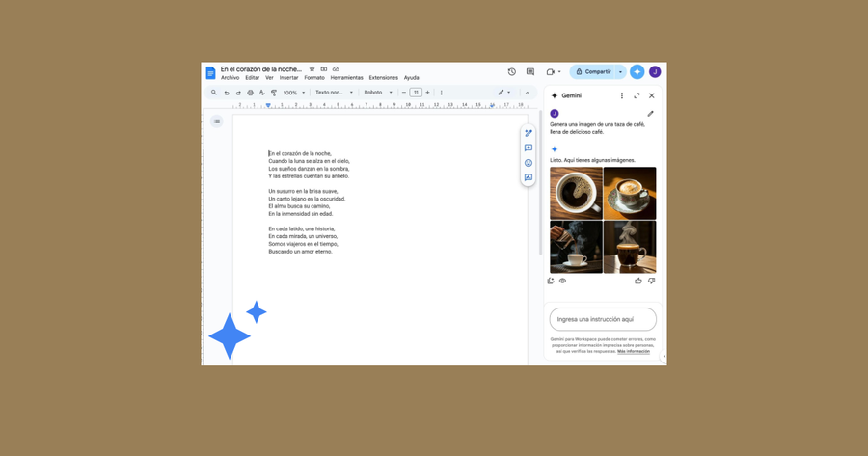Viewport: 868px width, 456px height.
Task: Open the purple J account avatar in the header
Action: tap(655, 72)
